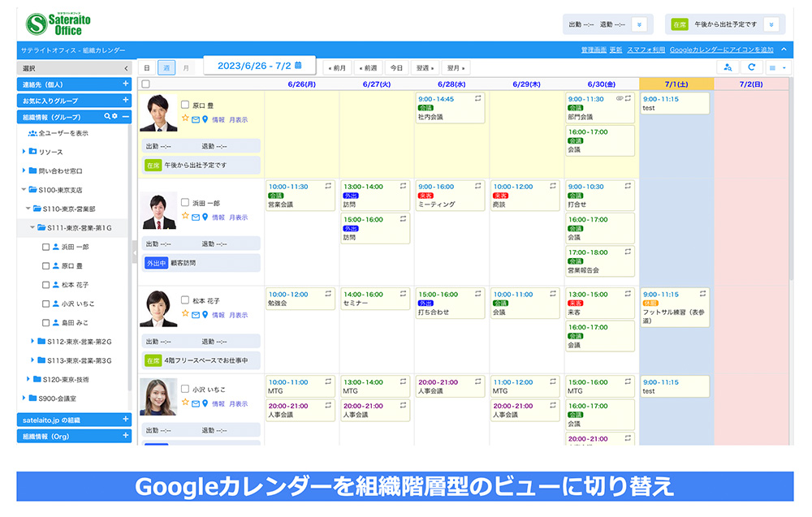Screen dimensions: 812x517
Task: Go to previous month (前月)
Action: (337, 68)
